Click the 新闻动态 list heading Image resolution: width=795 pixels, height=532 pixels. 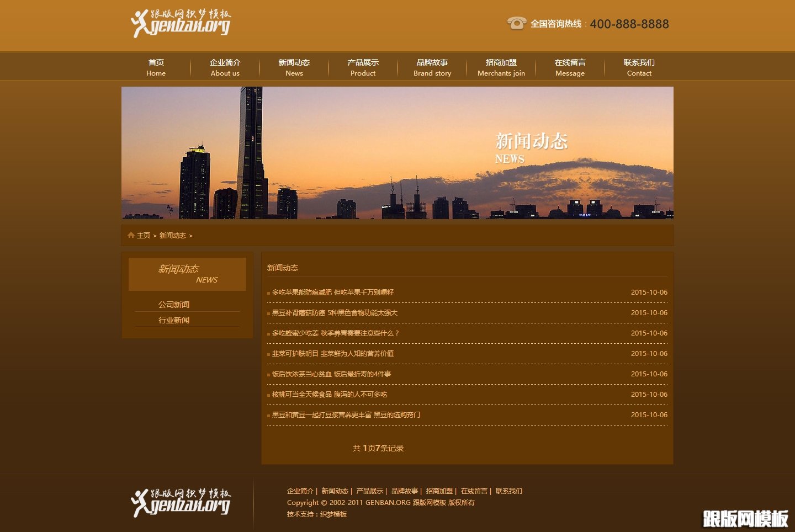click(x=283, y=268)
